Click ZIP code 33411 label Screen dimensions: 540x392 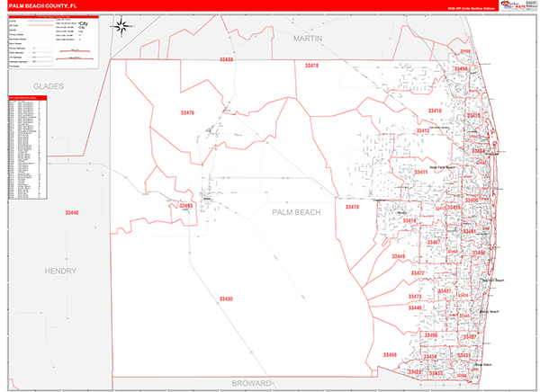pyautogui.click(x=421, y=172)
